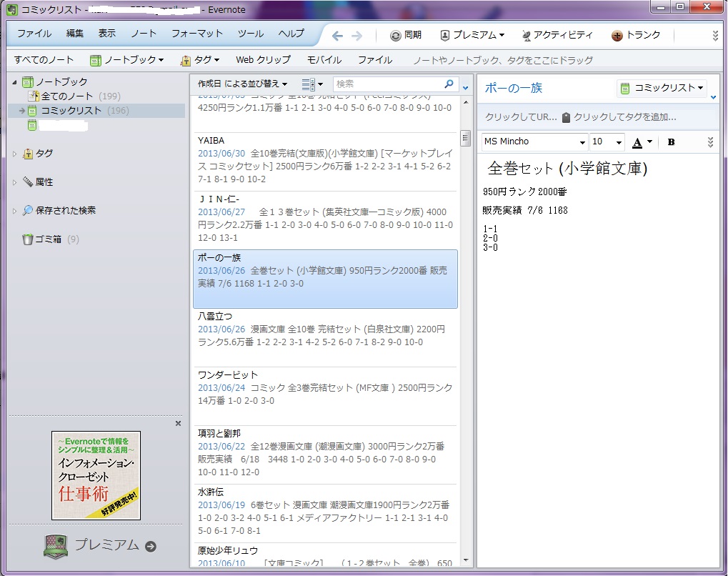Change notebook via コミックリスト dropdown
The height and width of the screenshot is (576, 728).
coord(662,88)
